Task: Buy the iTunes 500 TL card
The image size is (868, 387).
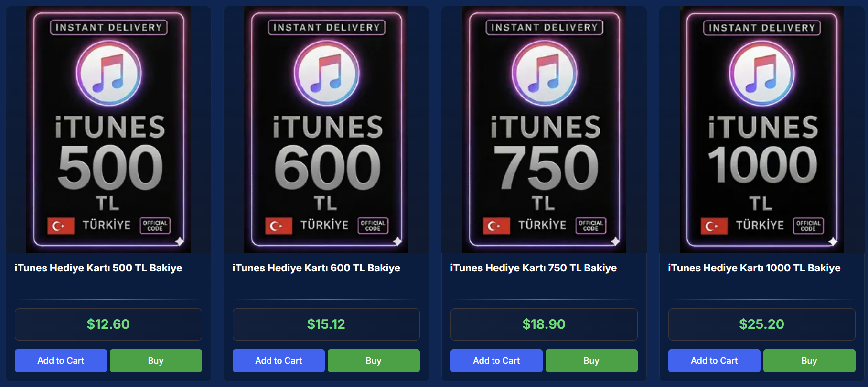Action: [156, 361]
